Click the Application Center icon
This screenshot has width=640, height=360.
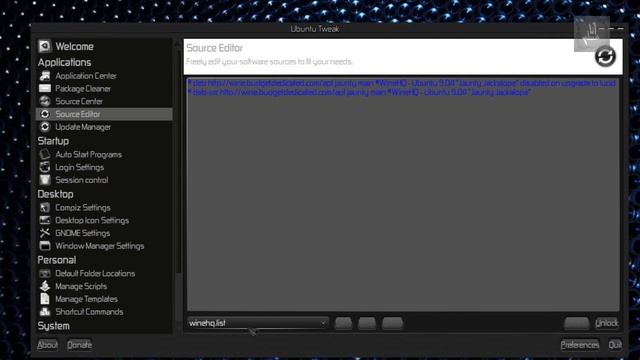pos(45,76)
